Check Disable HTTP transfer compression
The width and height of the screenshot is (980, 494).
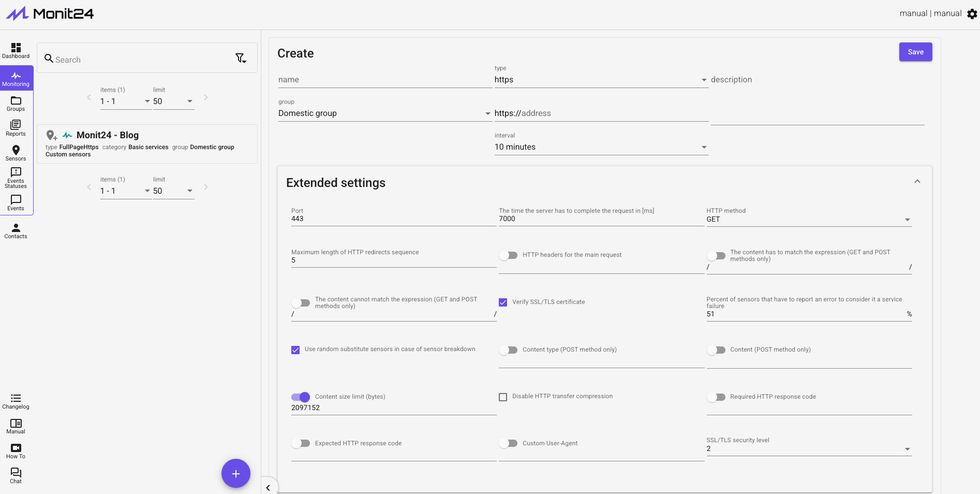503,397
